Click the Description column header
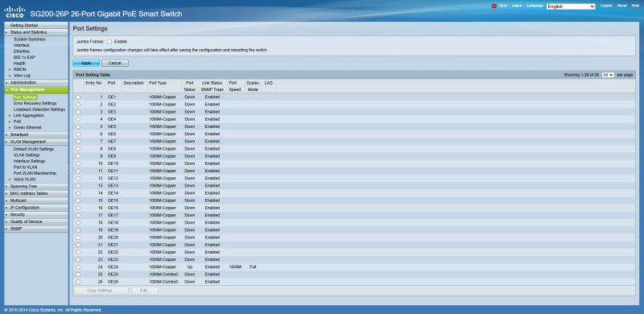644x314 pixels. [x=134, y=83]
